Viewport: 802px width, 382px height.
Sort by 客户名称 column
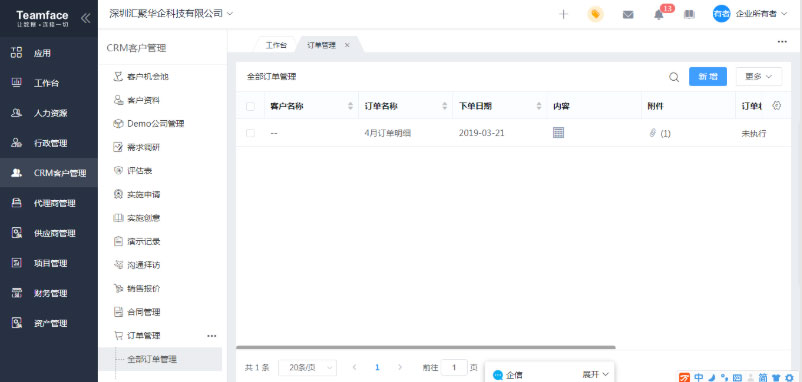[350, 106]
